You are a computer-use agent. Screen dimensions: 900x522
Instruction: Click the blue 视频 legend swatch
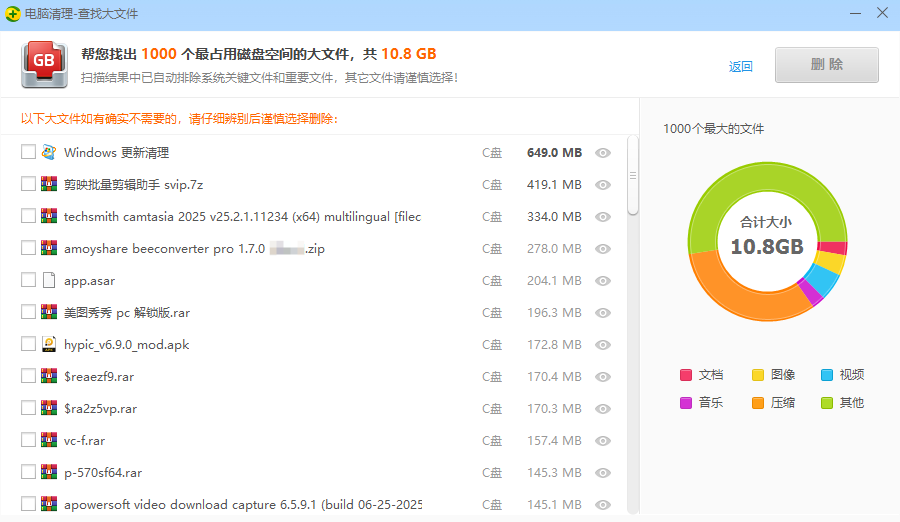[826, 375]
